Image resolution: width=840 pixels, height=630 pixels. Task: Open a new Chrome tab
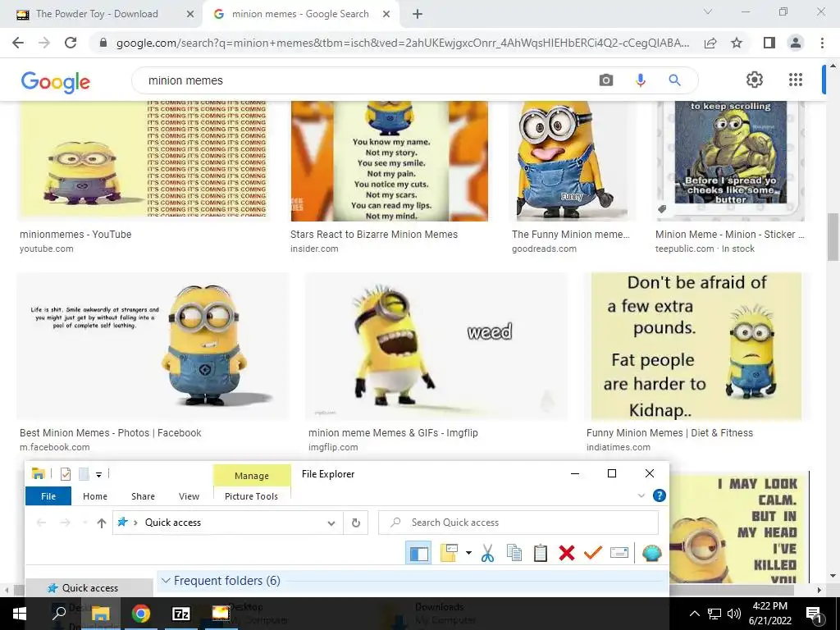point(418,15)
